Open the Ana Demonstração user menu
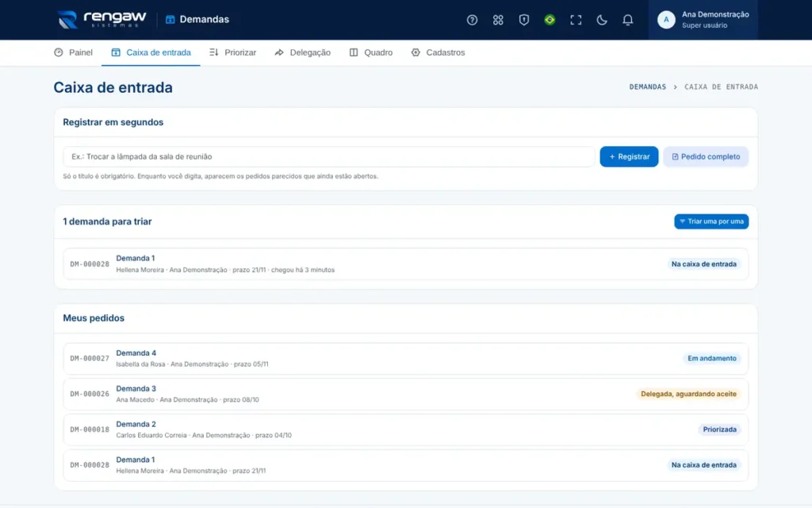The image size is (812, 508). 703,20
